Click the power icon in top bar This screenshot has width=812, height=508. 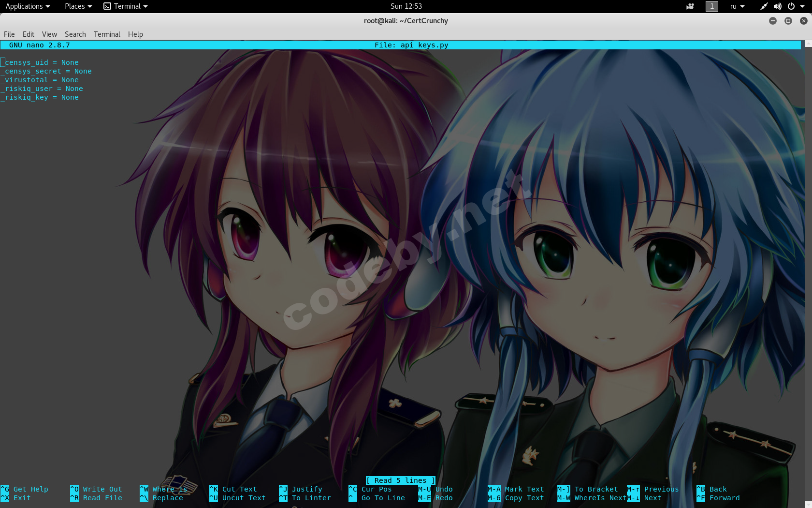[x=791, y=6]
